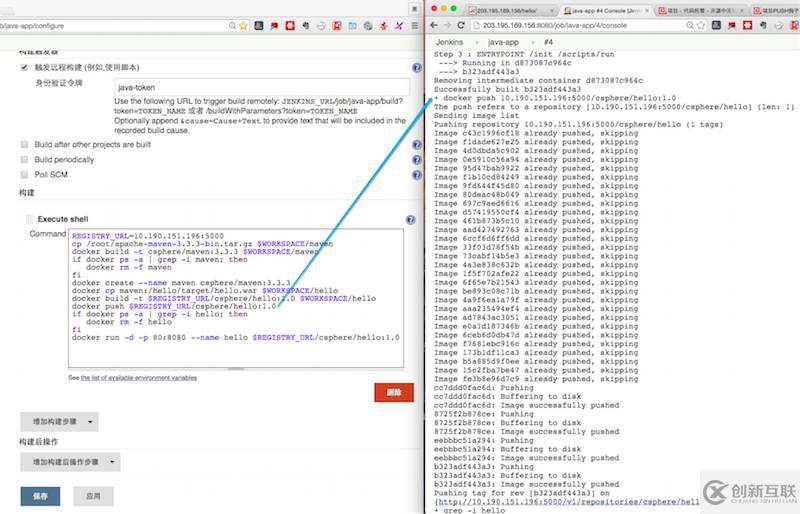Open the Evernote elephant extension in the left toolbar
This screenshot has height=514, width=800.
[x=306, y=26]
